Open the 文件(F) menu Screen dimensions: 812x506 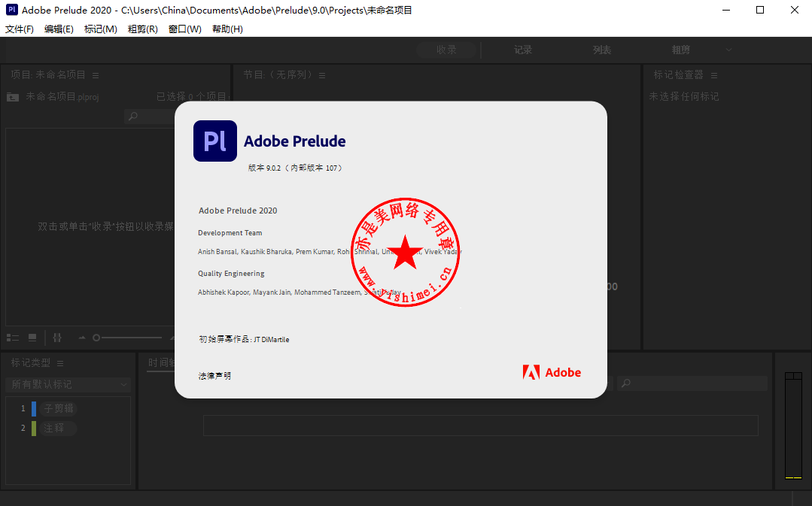(x=20, y=29)
